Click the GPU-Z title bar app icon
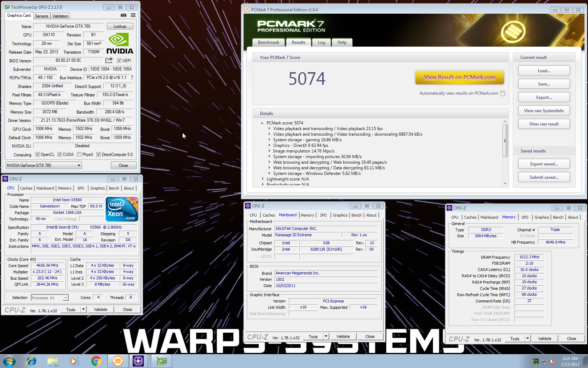The image size is (588, 368). tap(7, 7)
